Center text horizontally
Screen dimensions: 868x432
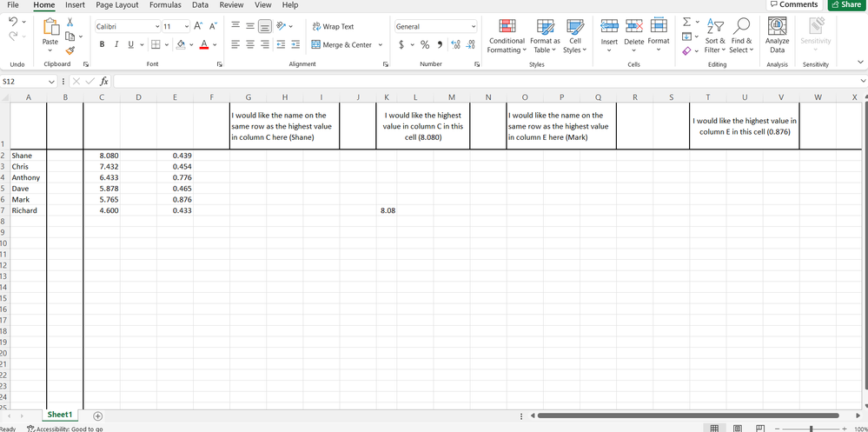pos(250,44)
